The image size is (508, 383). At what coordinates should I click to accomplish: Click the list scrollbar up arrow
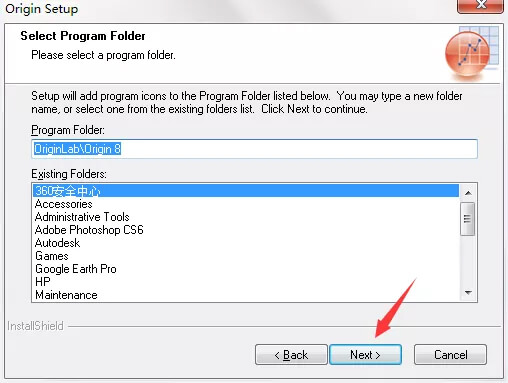click(x=468, y=193)
